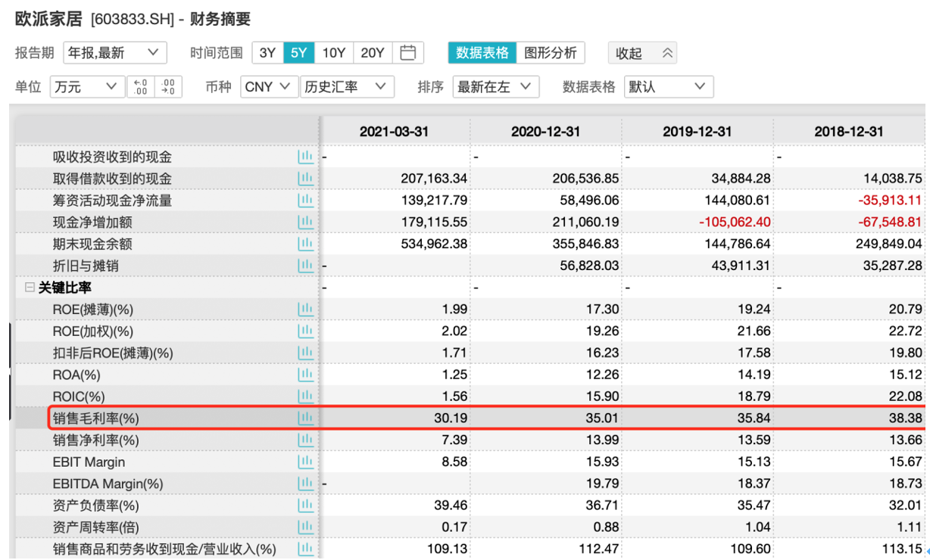The width and height of the screenshot is (930, 560).
Task: Select the 数据表格 tab
Action: tap(482, 53)
